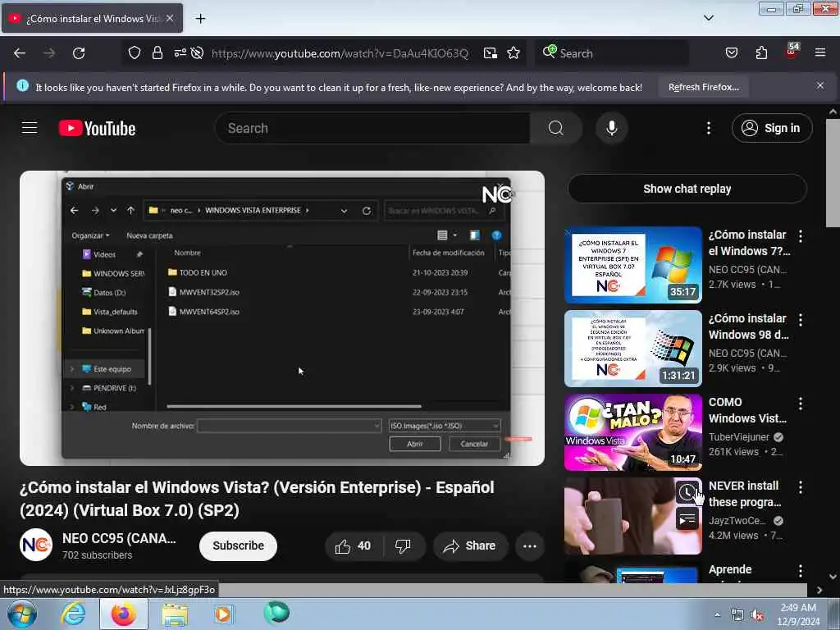Click the autoplay blocked icon in the address bar
Screen dimensions: 840x630
197,53
